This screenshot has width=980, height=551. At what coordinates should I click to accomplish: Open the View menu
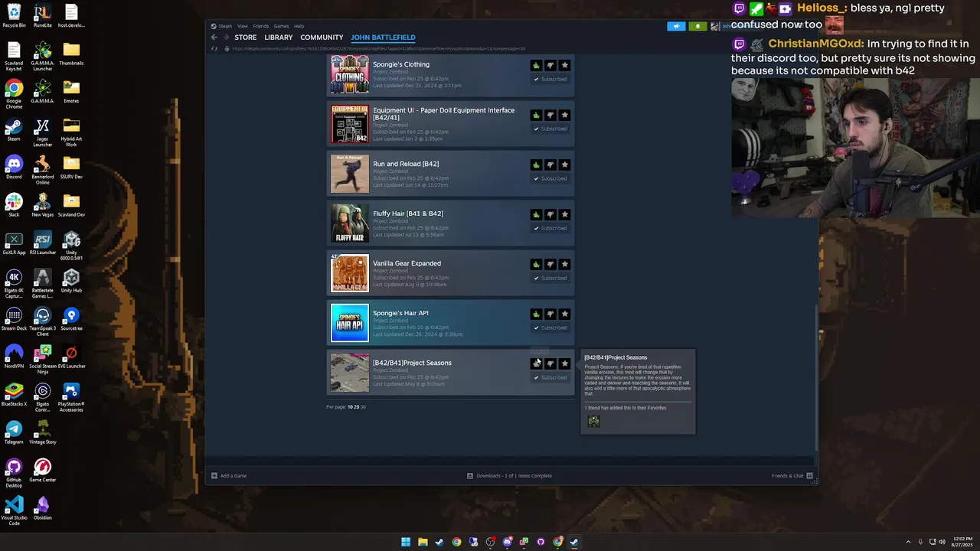coord(242,26)
